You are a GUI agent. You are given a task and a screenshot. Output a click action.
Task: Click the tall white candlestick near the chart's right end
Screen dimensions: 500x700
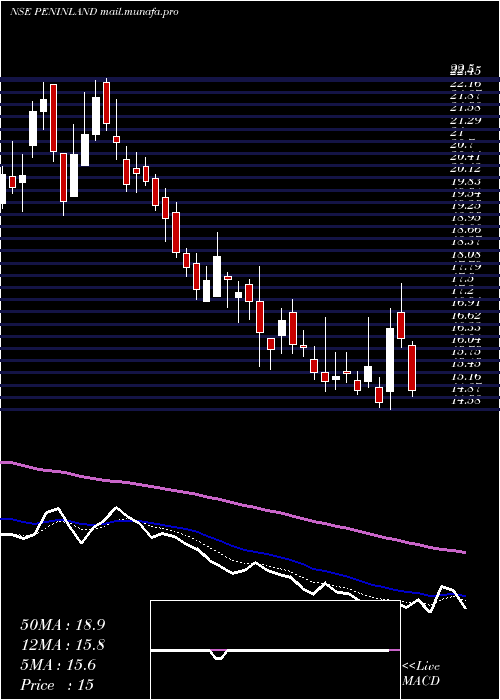(390, 360)
